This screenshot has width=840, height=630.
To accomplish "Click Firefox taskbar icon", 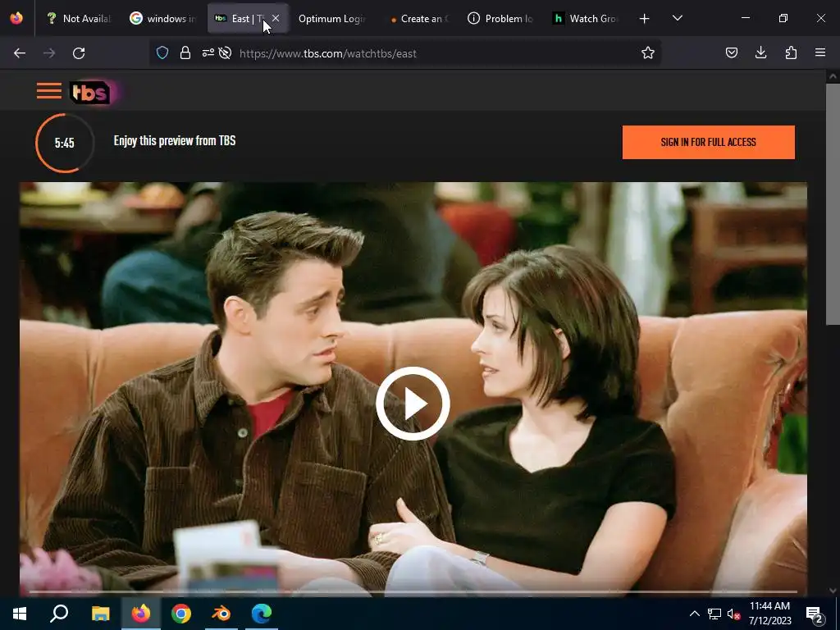I will [141, 614].
